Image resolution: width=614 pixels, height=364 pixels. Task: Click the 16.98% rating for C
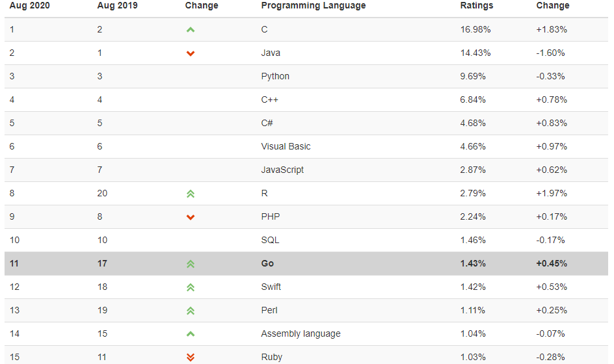(475, 29)
